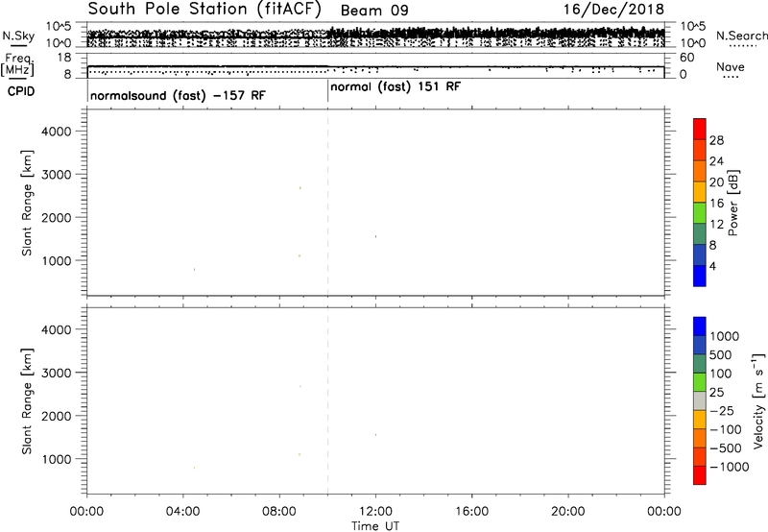768x532 pixels.
Task: Click the 'Power [dB]' colorbar title
Action: (x=732, y=203)
